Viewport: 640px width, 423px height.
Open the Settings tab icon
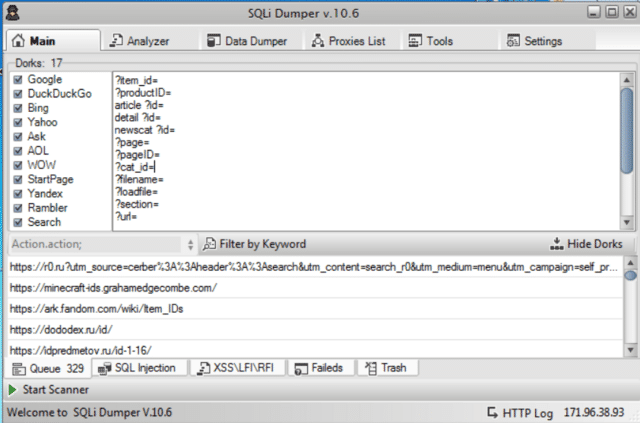[x=513, y=41]
